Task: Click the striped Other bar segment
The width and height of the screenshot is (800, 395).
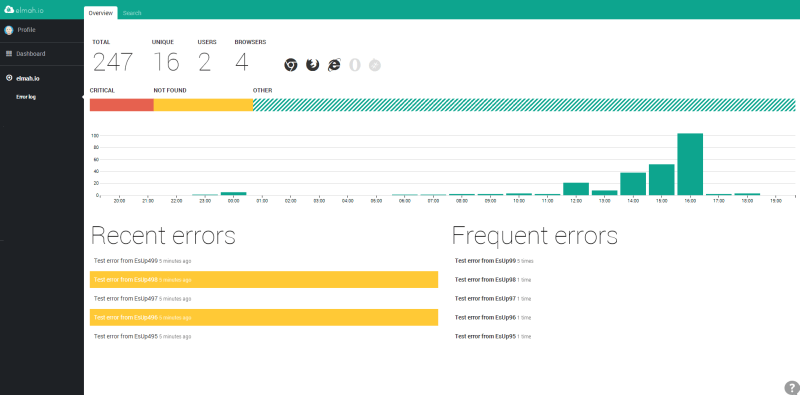Action: (524, 105)
